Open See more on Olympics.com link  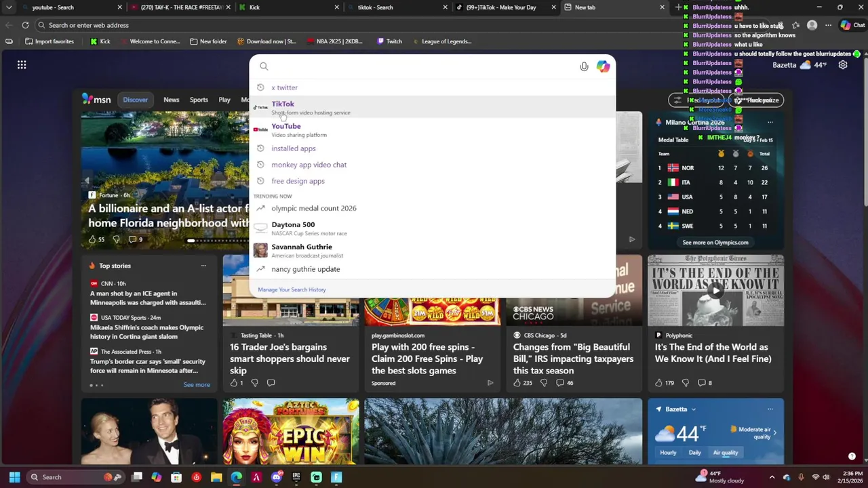(x=715, y=243)
